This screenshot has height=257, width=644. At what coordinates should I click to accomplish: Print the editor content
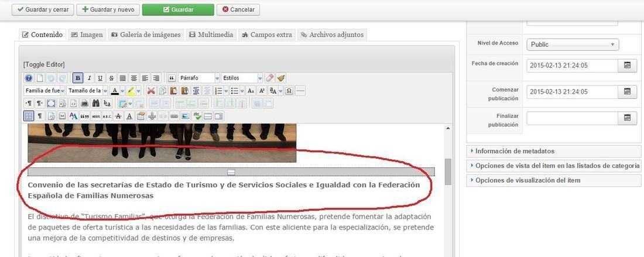point(85,104)
